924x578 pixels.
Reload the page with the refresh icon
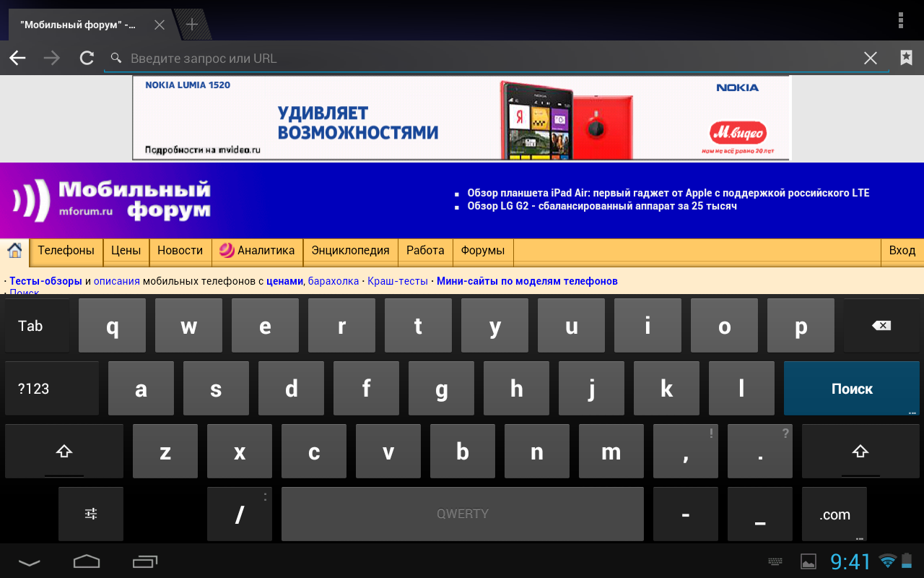pyautogui.click(x=87, y=58)
